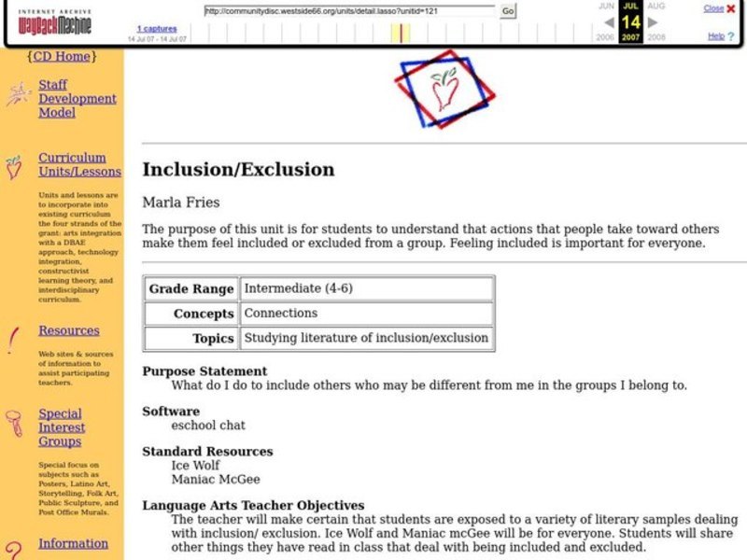This screenshot has height=560, width=747.
Task: Open the Resources link
Action: (x=69, y=330)
